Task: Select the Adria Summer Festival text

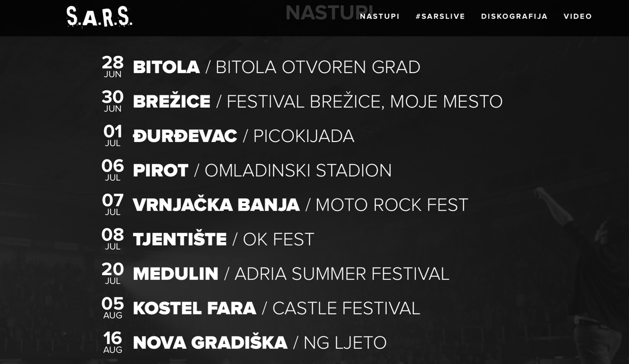Action: pyautogui.click(x=342, y=274)
